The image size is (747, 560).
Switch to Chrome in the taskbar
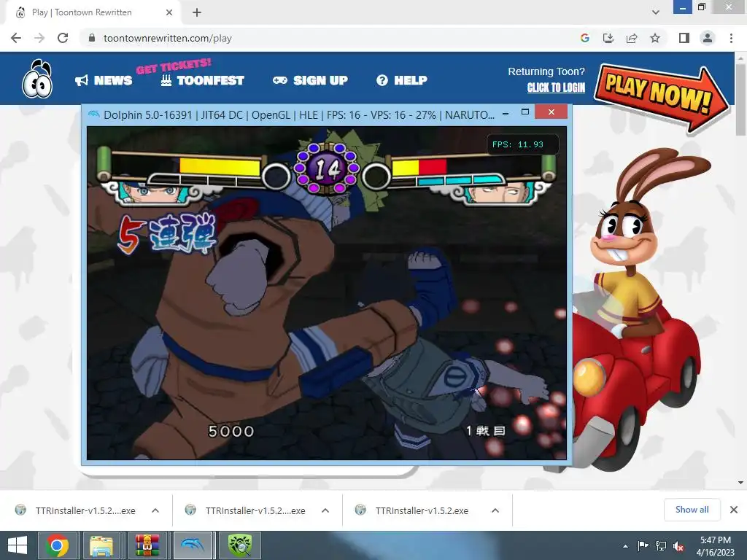[x=57, y=545]
